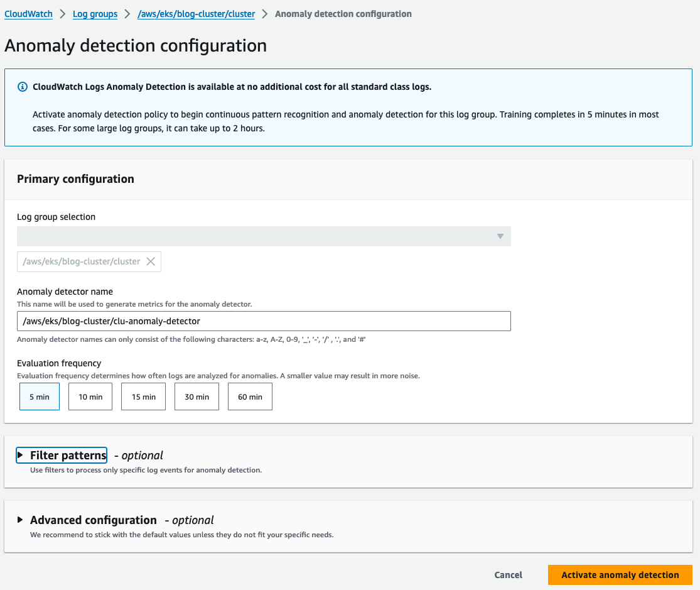Click Activate anomaly detection
Screen dimensions: 700x590
[620, 574]
